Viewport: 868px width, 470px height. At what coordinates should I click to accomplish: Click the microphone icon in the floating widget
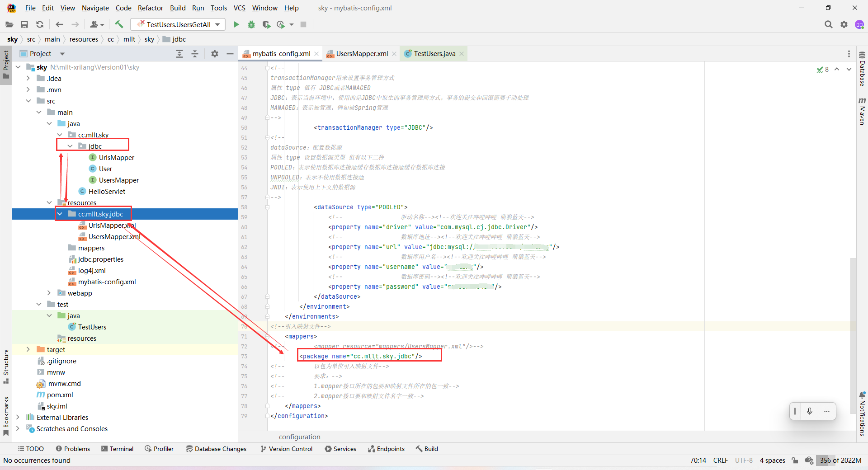click(810, 411)
